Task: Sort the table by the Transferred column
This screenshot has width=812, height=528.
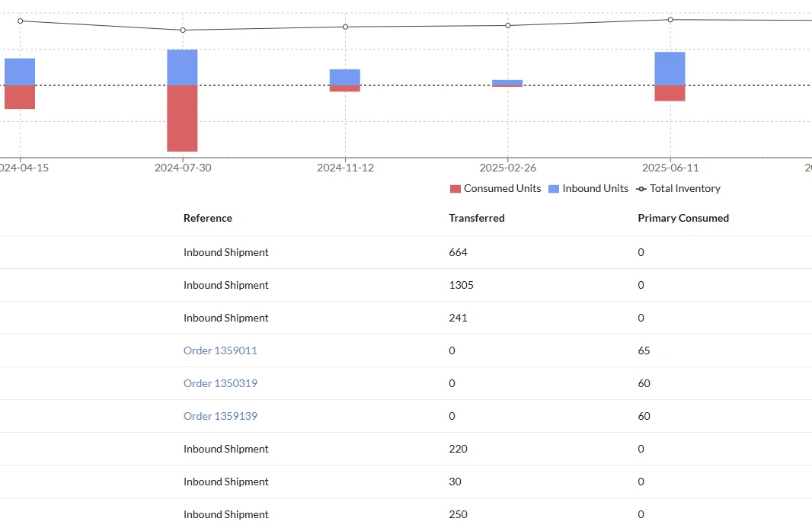Action: point(477,218)
